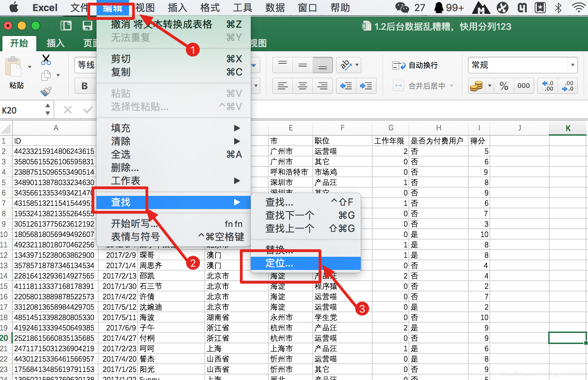This screenshot has height=380, width=588.
Task: Choose 表情与符号 menu item
Action: pyautogui.click(x=174, y=237)
